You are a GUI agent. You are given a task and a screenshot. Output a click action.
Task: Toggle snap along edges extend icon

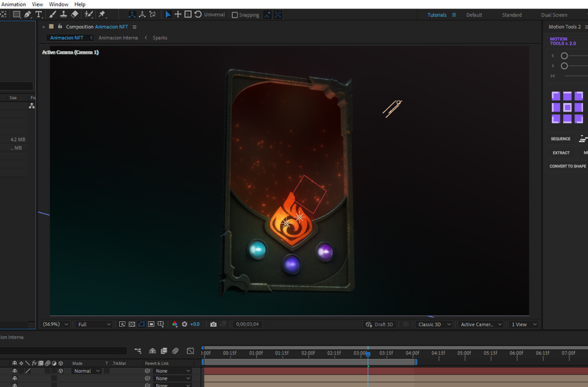[x=267, y=15]
